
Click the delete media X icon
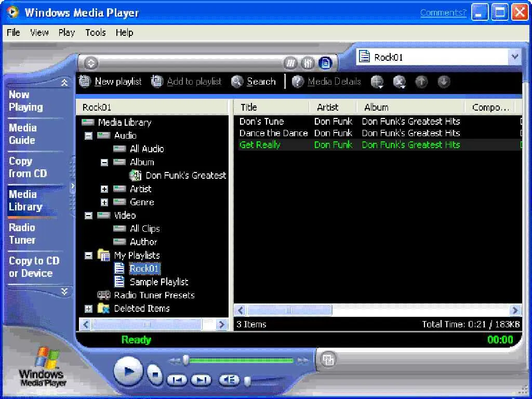400,82
